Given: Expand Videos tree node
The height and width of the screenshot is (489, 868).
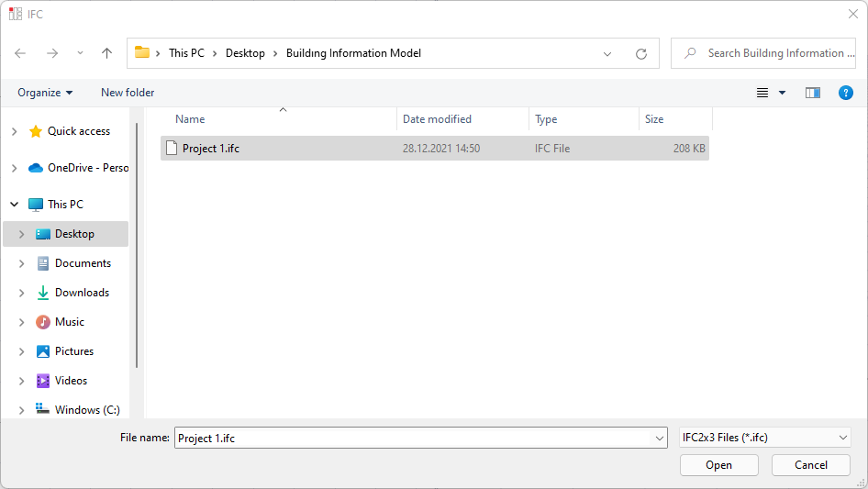Looking at the screenshot, I should (22, 381).
